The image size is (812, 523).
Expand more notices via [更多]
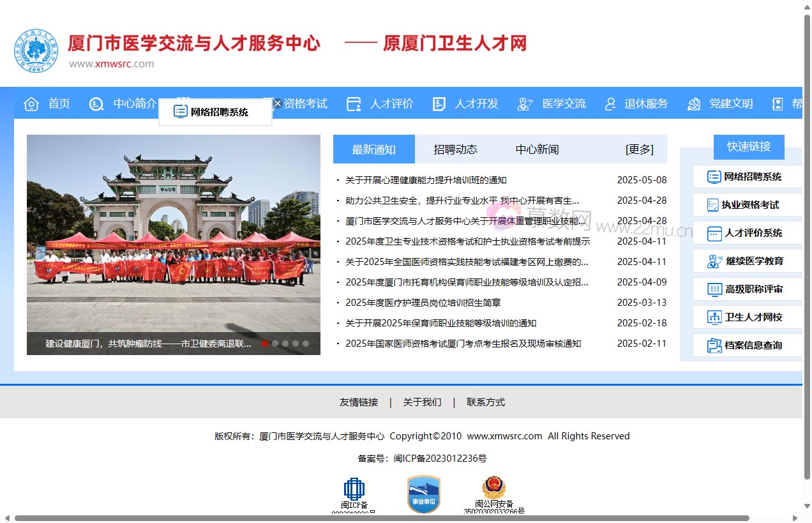pyautogui.click(x=640, y=149)
